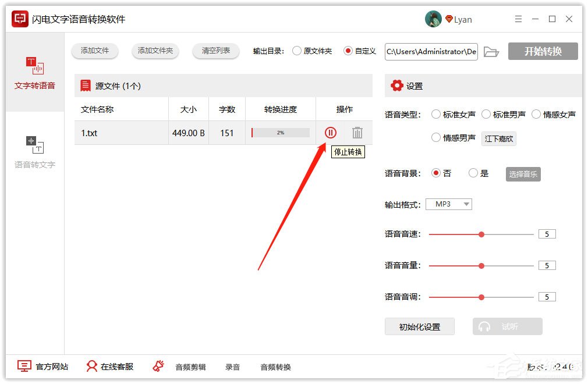Open the MP3 output format dropdown
The image size is (588, 384).
click(448, 204)
